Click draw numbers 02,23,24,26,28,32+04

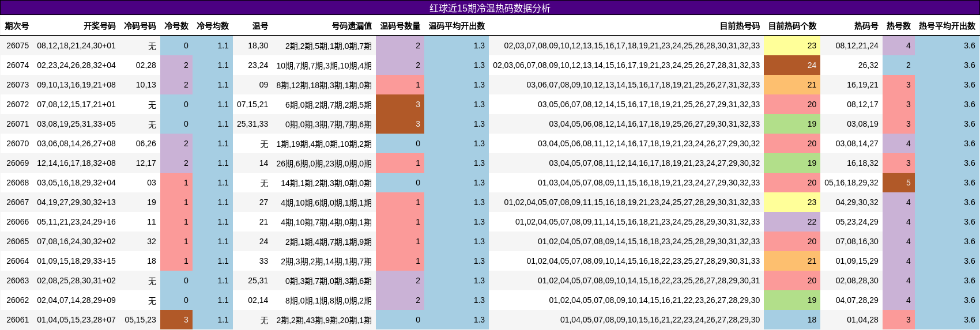[76, 65]
